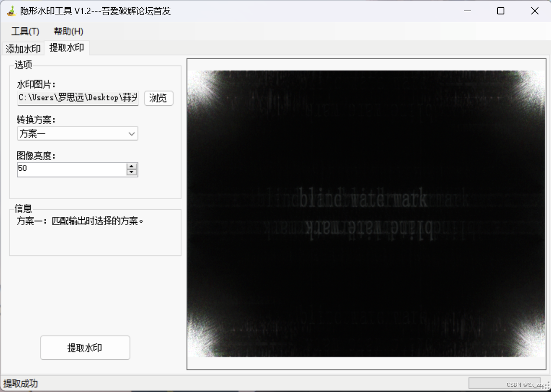Click the 浏览 browse button
This screenshot has width=551, height=392.
point(159,98)
